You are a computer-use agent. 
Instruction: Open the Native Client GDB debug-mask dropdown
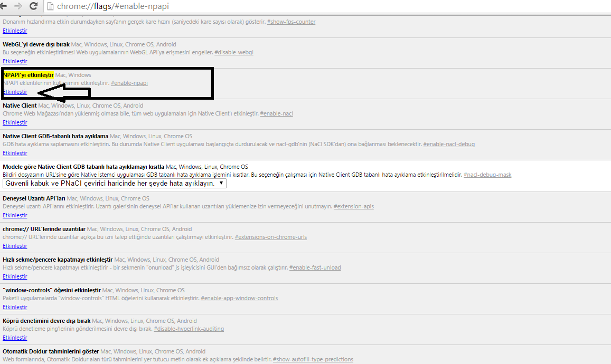[115, 184]
